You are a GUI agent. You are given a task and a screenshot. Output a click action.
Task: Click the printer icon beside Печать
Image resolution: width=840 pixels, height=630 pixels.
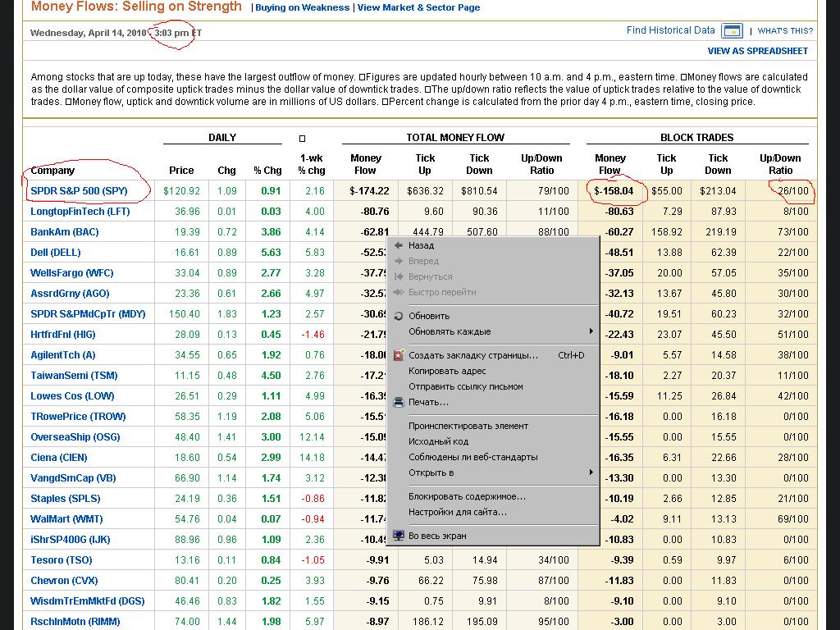pos(399,403)
